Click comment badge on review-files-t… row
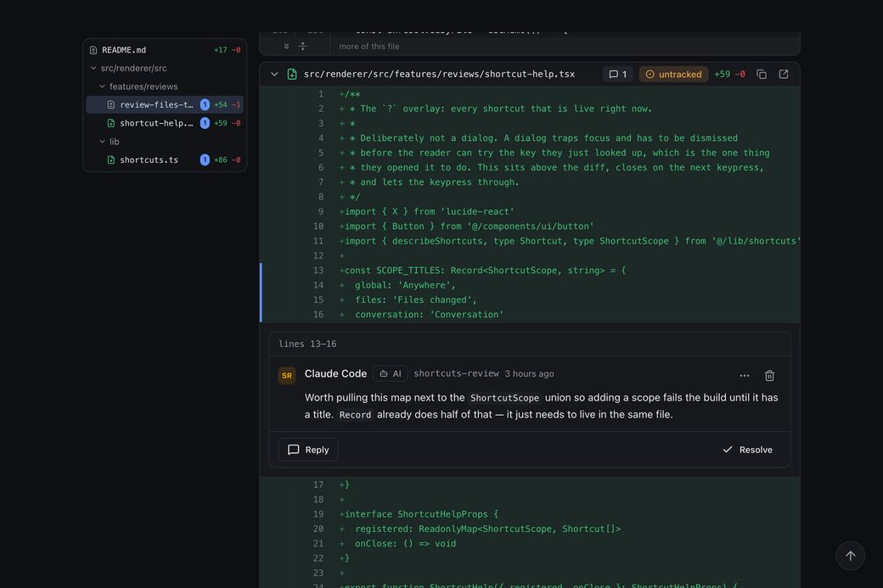Image resolution: width=883 pixels, height=588 pixels. [205, 104]
